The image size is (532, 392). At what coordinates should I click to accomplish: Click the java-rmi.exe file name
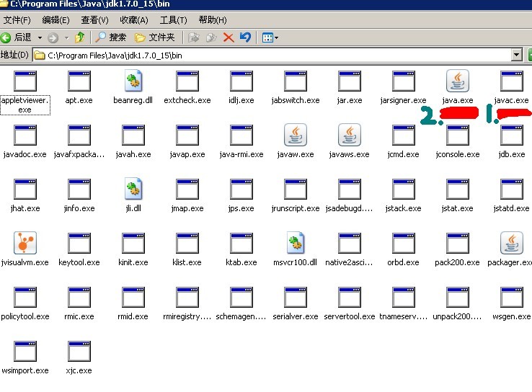click(x=241, y=154)
